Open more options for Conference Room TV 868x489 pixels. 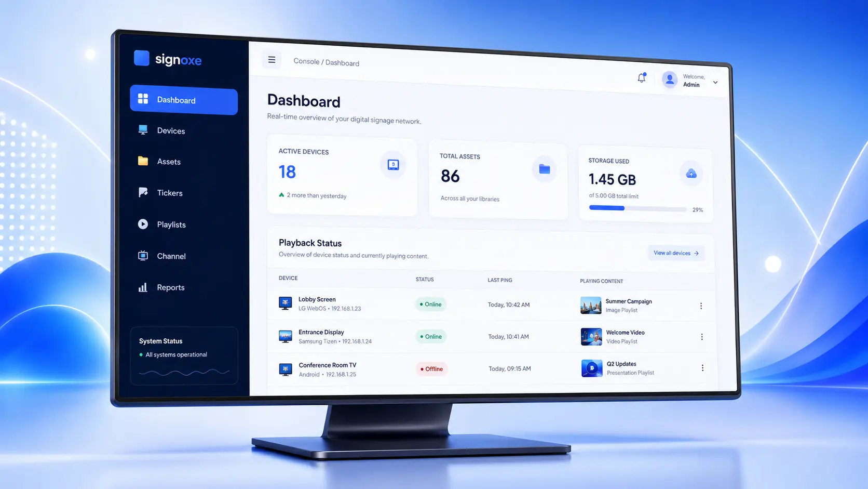(702, 368)
